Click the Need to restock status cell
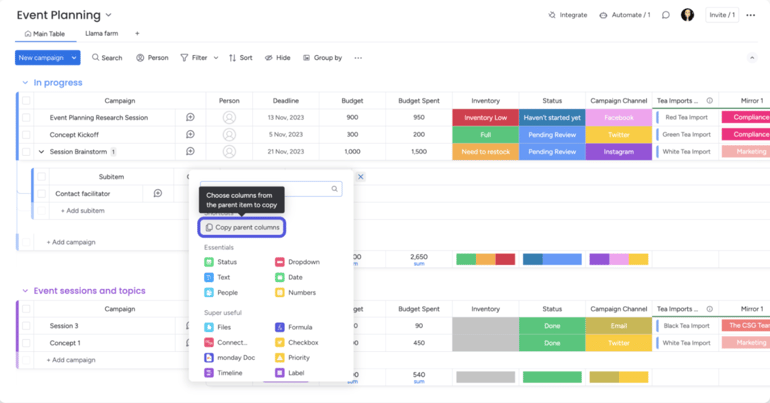770x403 pixels. (x=485, y=152)
